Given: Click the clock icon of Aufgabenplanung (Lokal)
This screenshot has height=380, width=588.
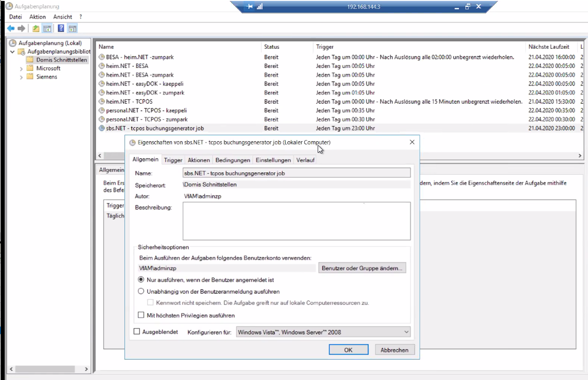Looking at the screenshot, I should [13, 43].
